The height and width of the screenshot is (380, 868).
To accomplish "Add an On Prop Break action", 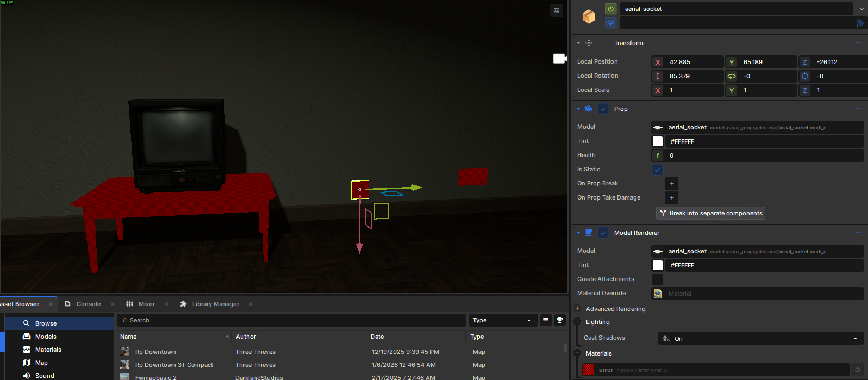I will pyautogui.click(x=672, y=184).
